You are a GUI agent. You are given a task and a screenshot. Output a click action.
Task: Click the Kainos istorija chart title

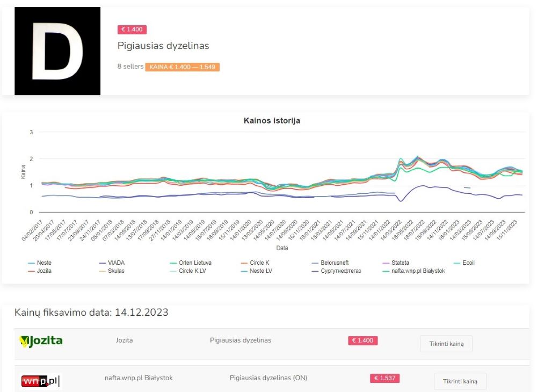coord(272,120)
